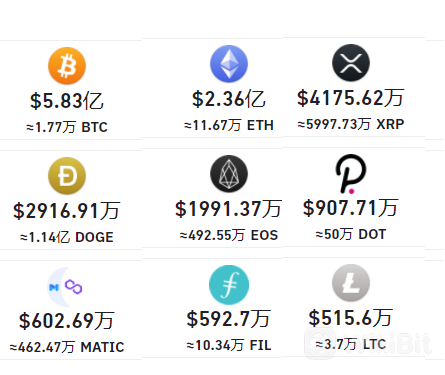
Task: Click the gold Dogecoin icon
Action: tap(67, 176)
